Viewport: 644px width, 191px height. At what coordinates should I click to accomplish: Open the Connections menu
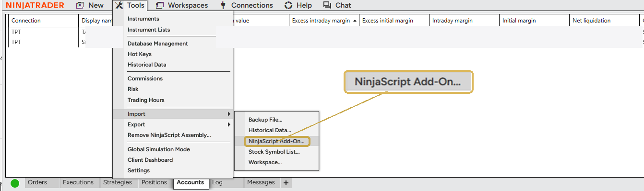pos(246,5)
